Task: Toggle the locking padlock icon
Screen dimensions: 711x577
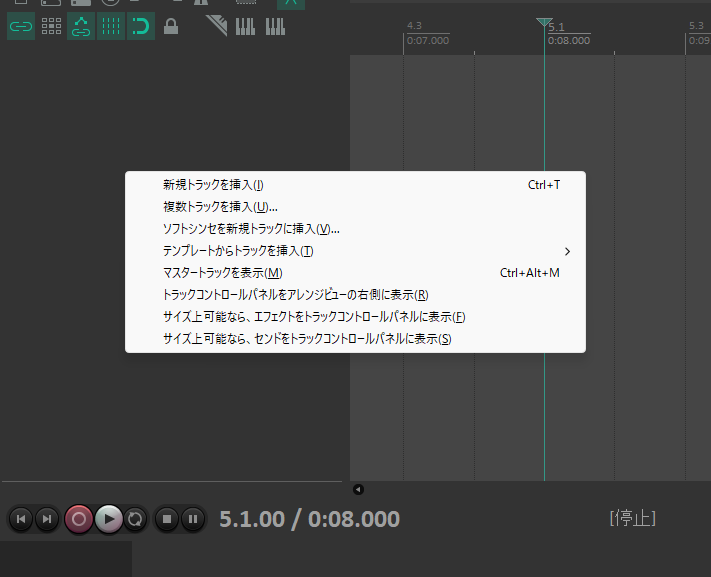Action: click(x=170, y=26)
